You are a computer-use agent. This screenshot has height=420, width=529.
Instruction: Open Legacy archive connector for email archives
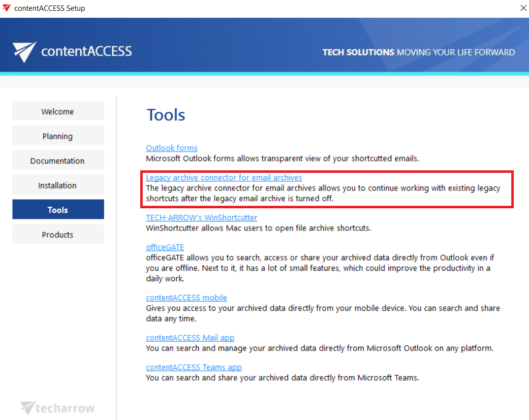coord(224,178)
